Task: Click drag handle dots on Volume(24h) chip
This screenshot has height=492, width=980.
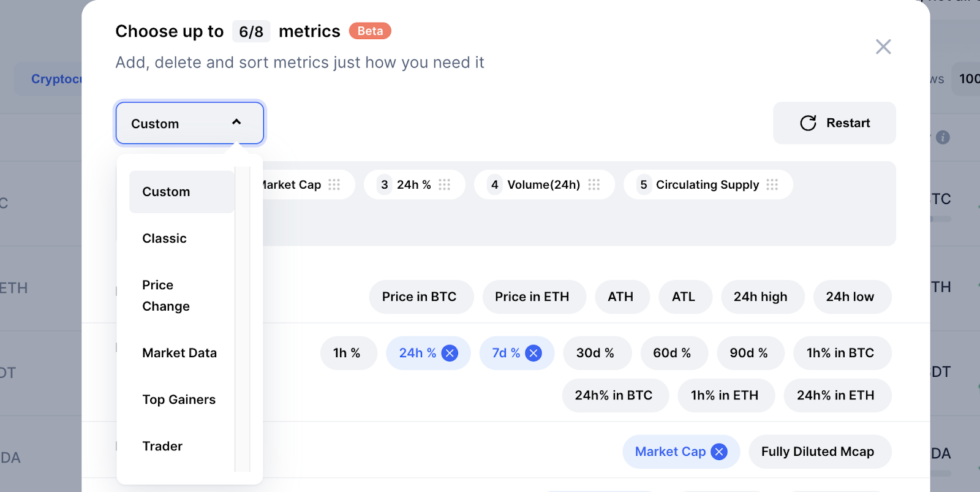Action: tap(594, 184)
